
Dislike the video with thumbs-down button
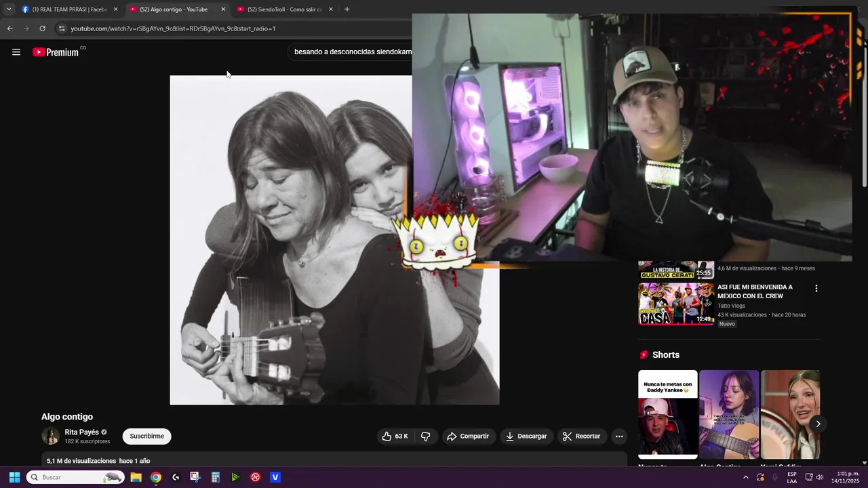pos(426,436)
